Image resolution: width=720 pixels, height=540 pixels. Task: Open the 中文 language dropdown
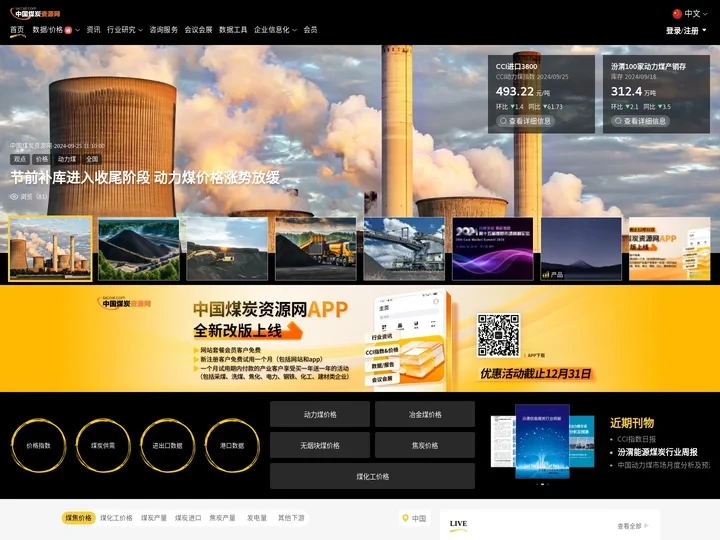tap(690, 14)
